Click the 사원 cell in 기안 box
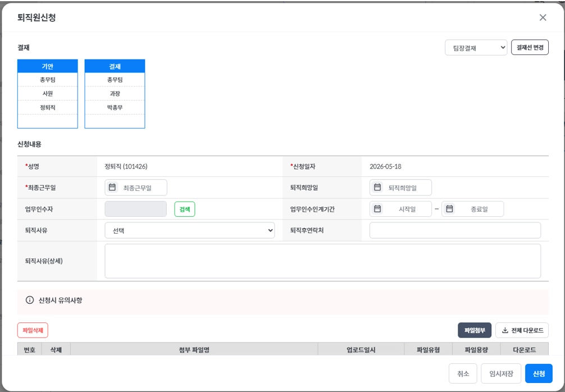Screen dimensions: 565x392 point(48,93)
